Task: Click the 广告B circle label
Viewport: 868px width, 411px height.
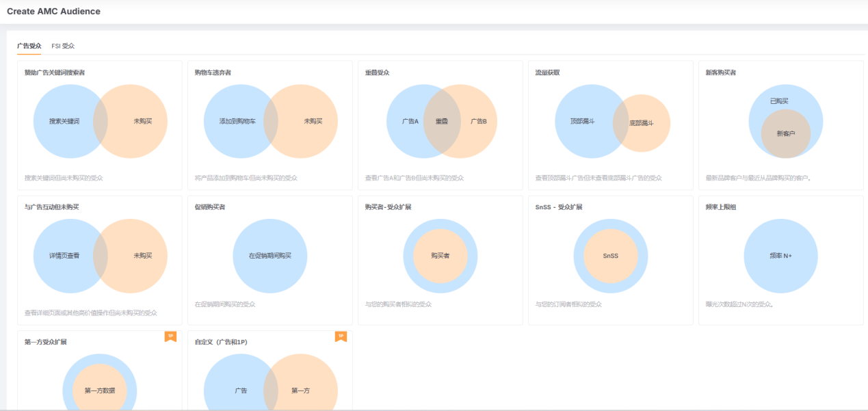Action: click(x=479, y=121)
